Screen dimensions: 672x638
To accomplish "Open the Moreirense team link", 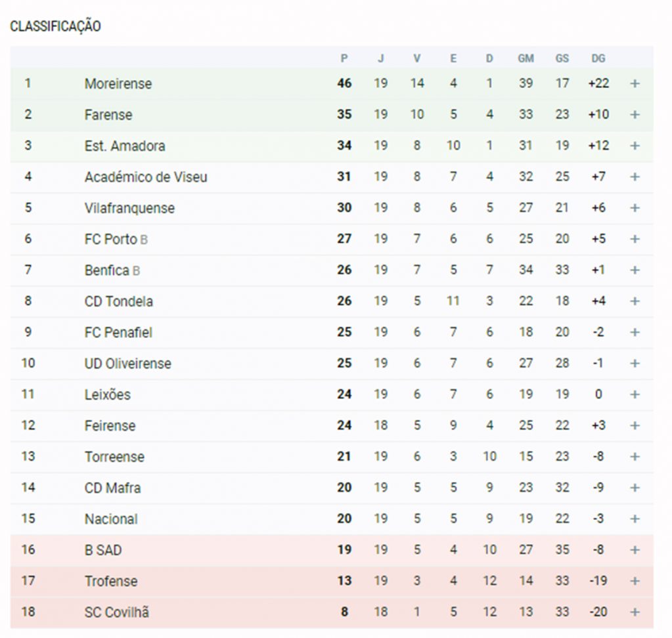I will tap(118, 83).
